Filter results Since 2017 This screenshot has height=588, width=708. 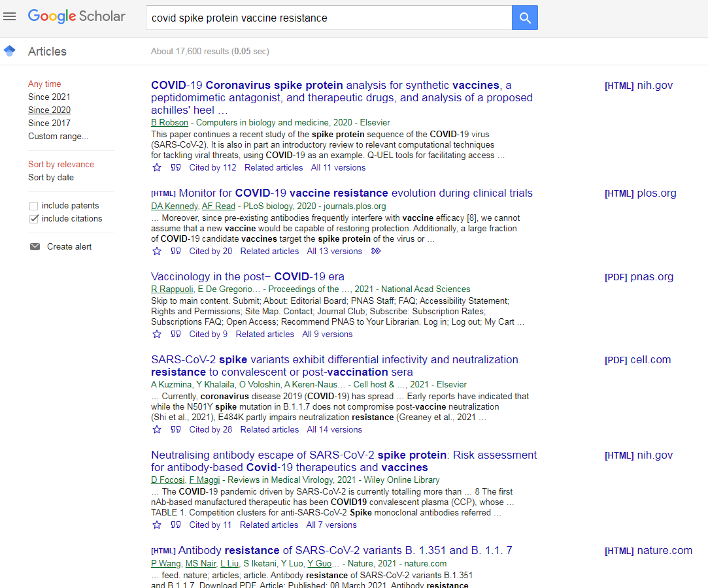tap(49, 123)
